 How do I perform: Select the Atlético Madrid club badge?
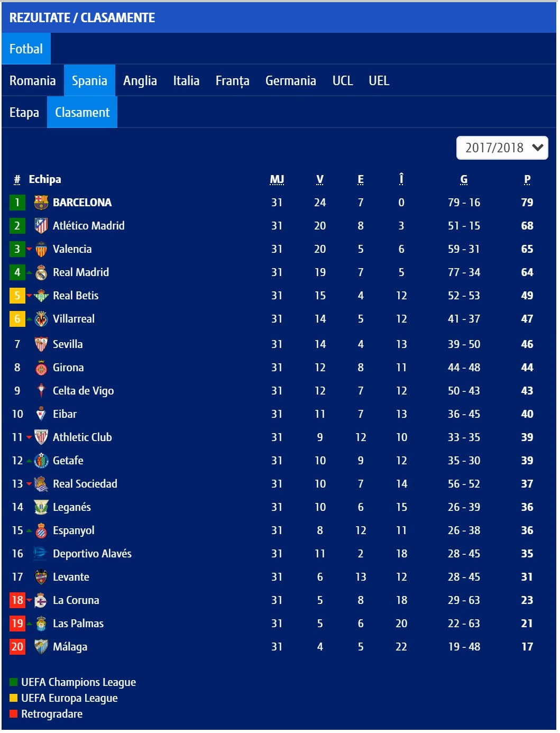[x=42, y=225]
